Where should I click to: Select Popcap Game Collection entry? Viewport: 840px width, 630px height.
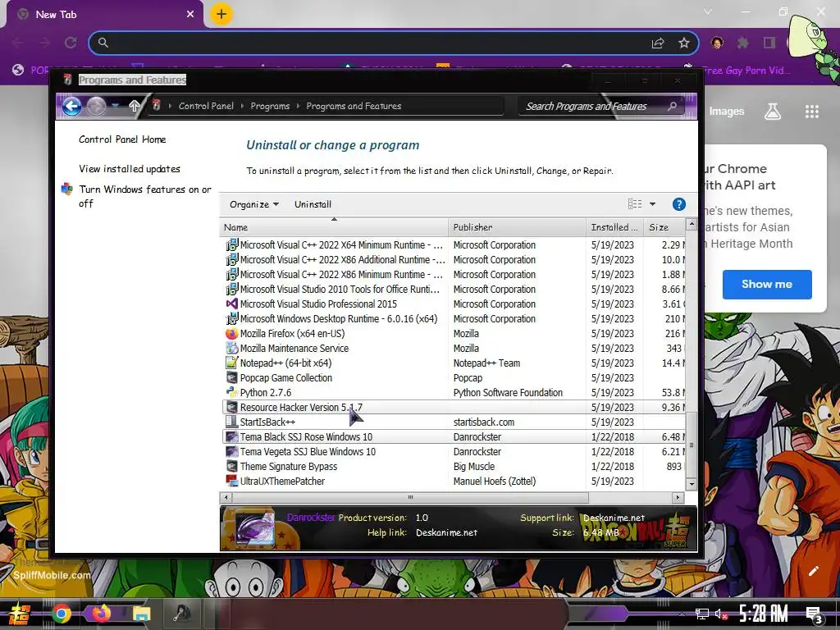click(453, 377)
